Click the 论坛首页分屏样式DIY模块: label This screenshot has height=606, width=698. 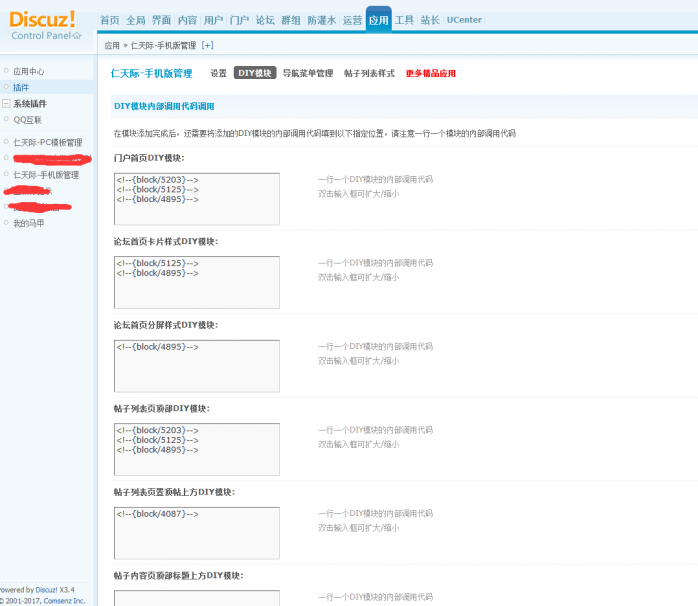(166, 325)
